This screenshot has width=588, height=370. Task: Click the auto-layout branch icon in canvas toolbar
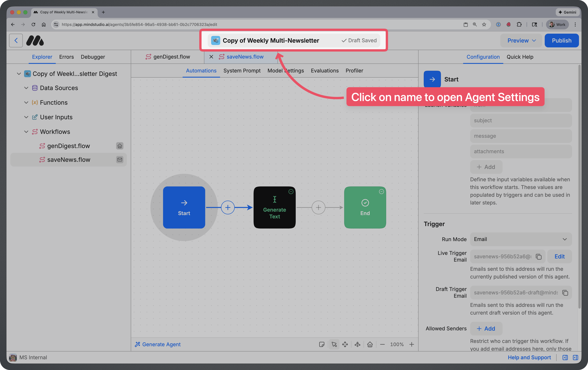[357, 344]
